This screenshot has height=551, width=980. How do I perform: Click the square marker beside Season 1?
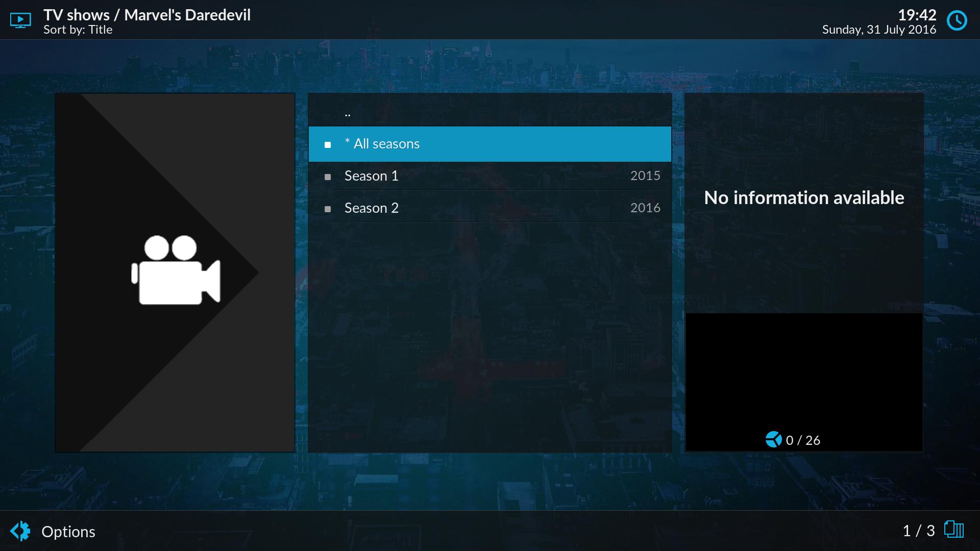point(328,177)
